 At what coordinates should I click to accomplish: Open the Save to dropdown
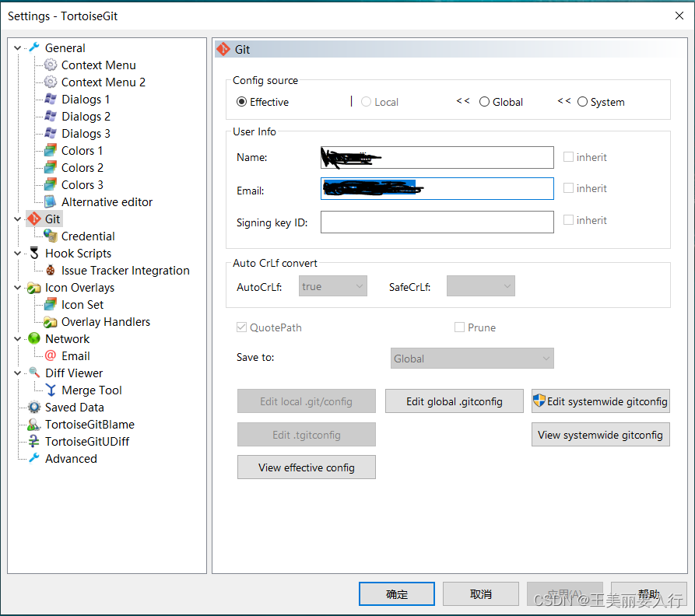click(472, 359)
